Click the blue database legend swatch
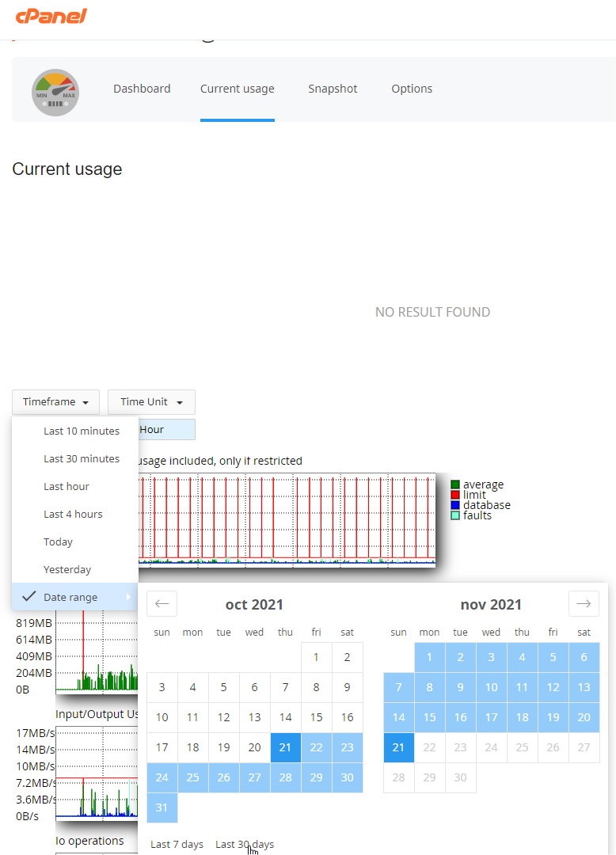The height and width of the screenshot is (855, 616). tap(455, 505)
